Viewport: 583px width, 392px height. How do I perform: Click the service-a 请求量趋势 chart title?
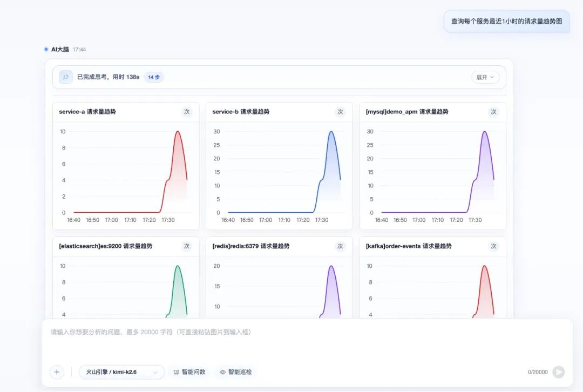tap(87, 112)
